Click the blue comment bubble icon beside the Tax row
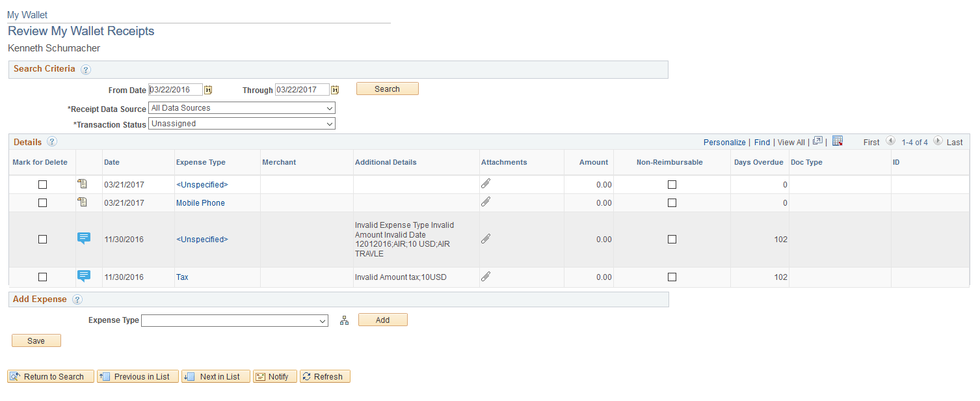This screenshot has width=980, height=401. pos(84,276)
